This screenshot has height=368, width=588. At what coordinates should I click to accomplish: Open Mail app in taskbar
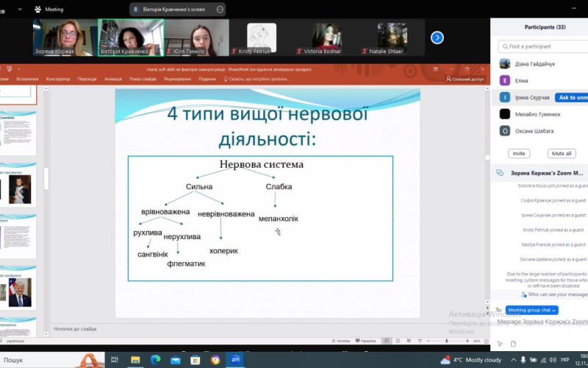[175, 360]
